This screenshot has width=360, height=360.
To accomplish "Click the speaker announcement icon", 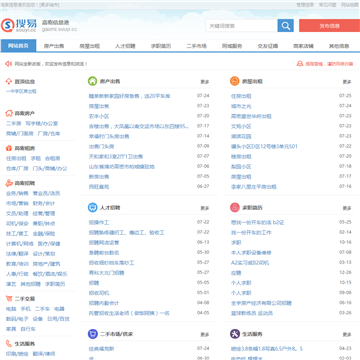I will point(9,63).
